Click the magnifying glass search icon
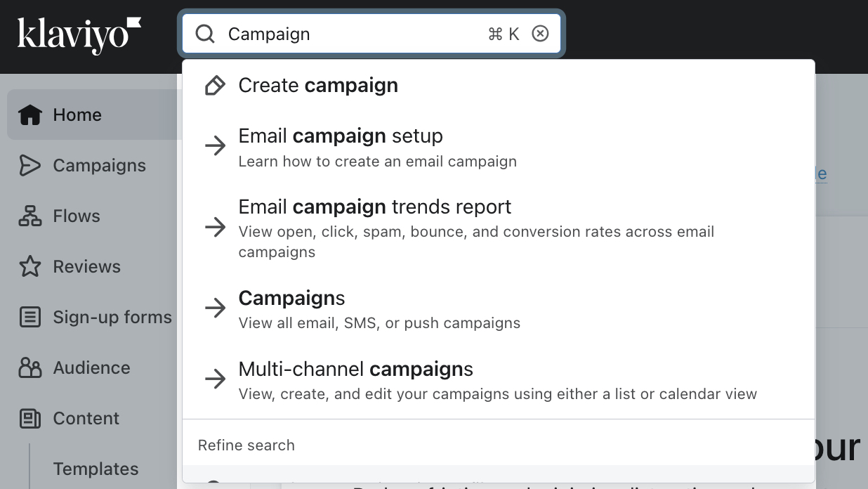Viewport: 868px width, 489px height. pos(205,34)
